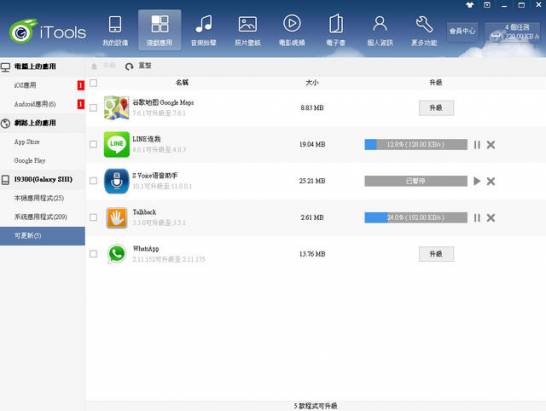Pause the LINE download

click(x=477, y=145)
